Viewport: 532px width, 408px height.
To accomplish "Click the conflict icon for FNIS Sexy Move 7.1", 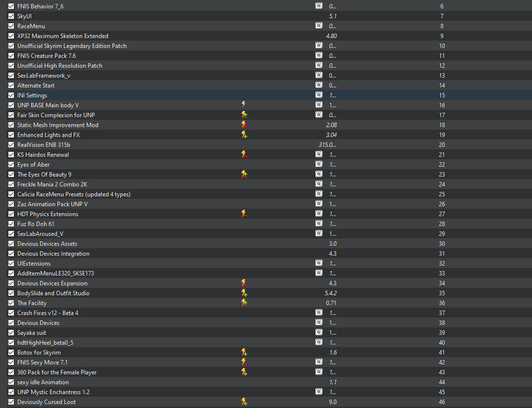I will coord(244,362).
